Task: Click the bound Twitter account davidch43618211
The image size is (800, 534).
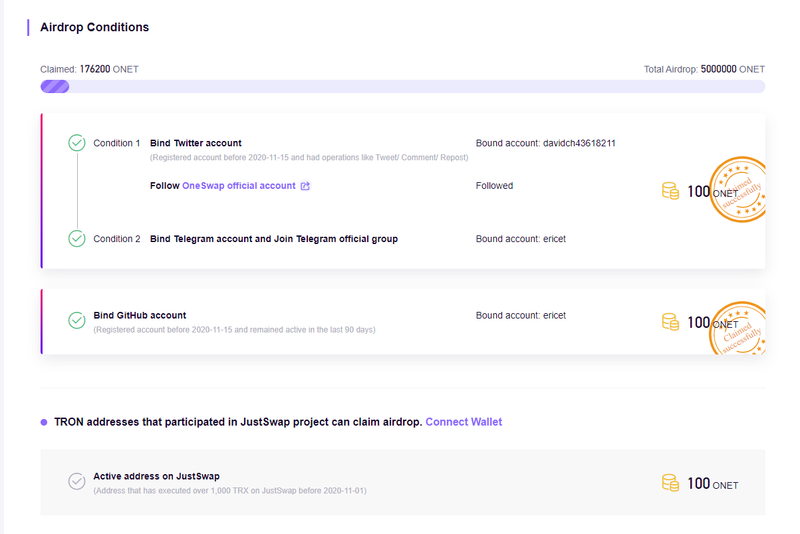Action: tap(579, 143)
